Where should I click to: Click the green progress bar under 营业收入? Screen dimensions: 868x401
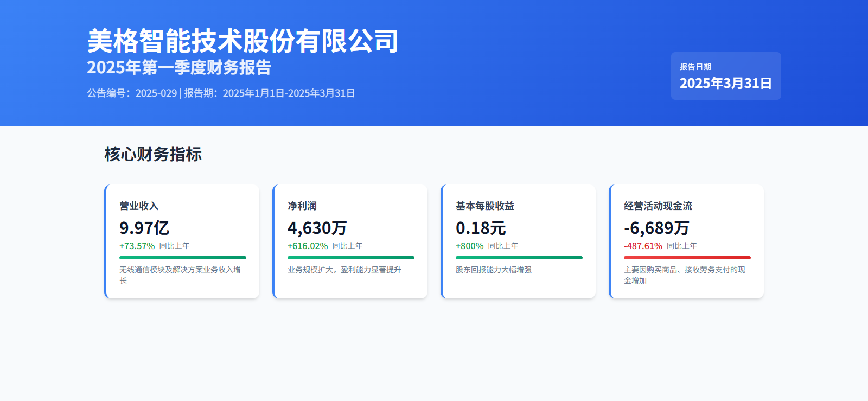tap(183, 258)
